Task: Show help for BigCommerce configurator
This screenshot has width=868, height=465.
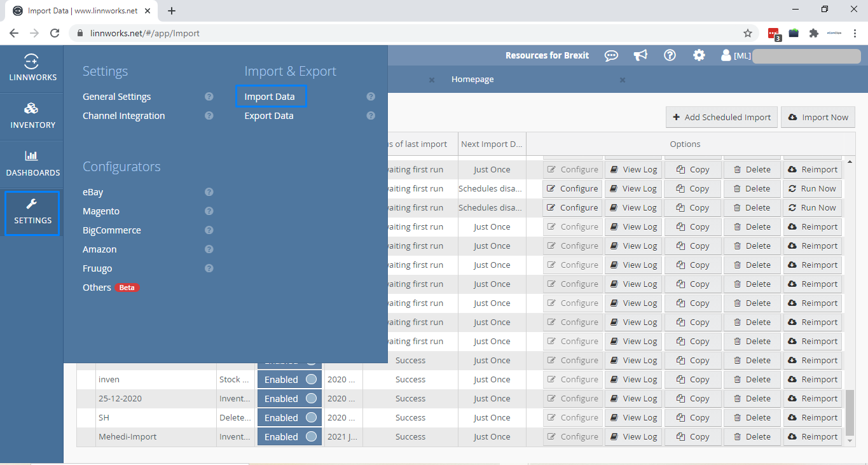Action: pyautogui.click(x=209, y=230)
